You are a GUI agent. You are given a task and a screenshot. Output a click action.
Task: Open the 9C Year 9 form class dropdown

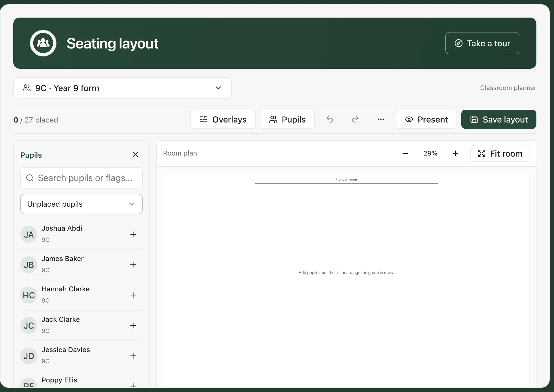click(123, 88)
